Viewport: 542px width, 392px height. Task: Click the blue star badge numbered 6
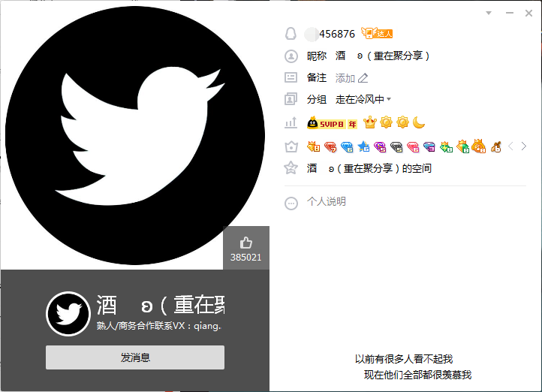click(x=363, y=146)
